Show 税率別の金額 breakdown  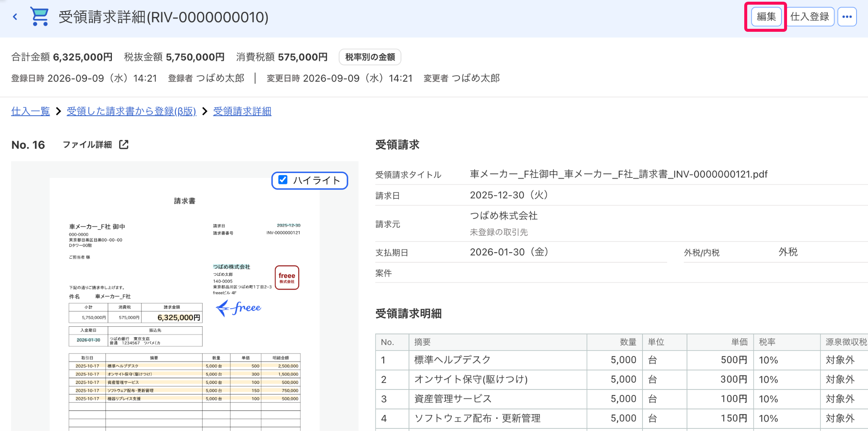[x=370, y=57]
